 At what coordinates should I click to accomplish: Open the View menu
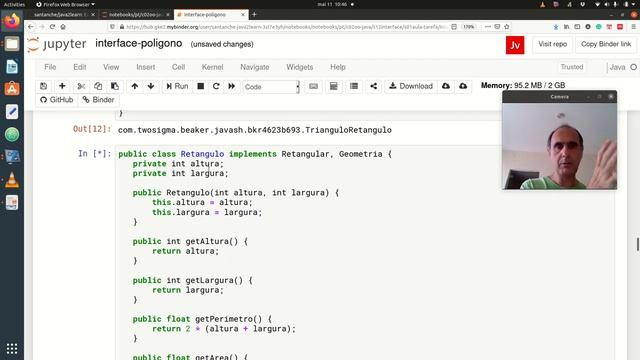111,67
